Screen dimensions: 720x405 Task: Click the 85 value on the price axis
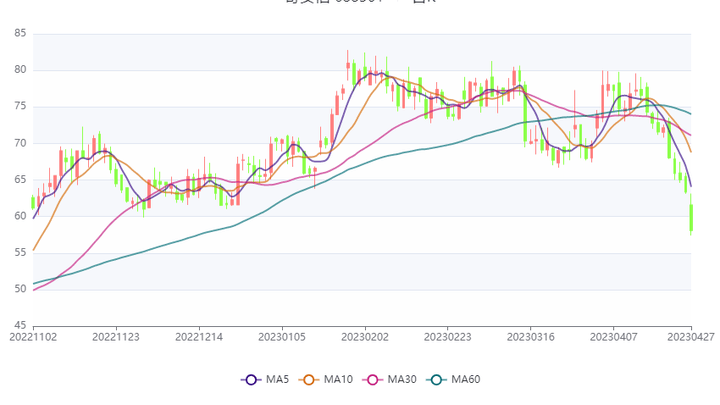tap(20, 34)
